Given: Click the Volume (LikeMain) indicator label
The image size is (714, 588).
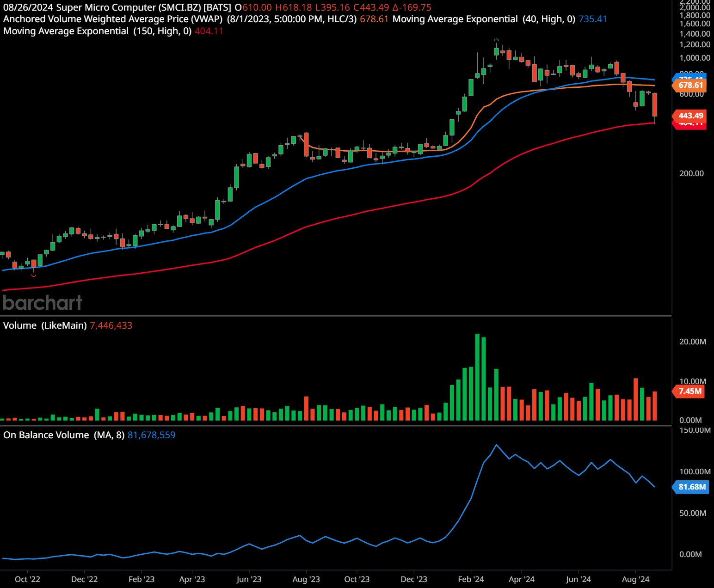Looking at the screenshot, I should click(45, 325).
